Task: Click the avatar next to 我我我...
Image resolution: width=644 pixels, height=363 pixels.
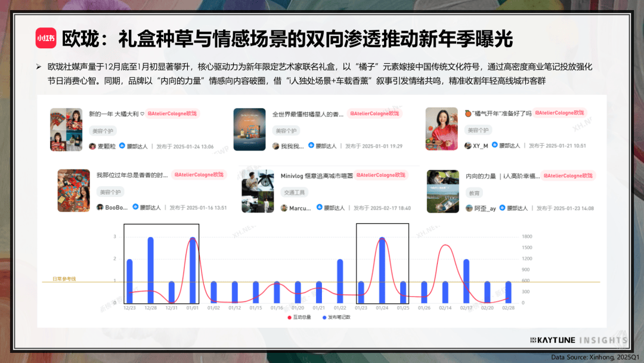Action: (275, 146)
